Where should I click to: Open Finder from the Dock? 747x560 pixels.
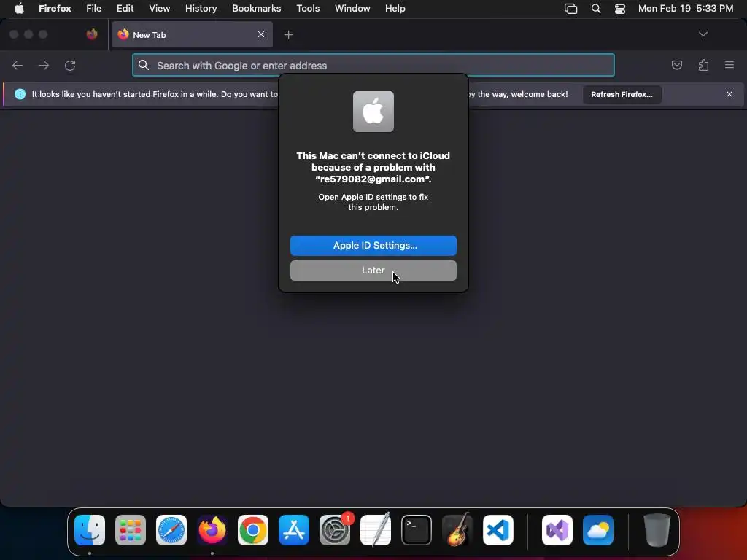point(90,529)
